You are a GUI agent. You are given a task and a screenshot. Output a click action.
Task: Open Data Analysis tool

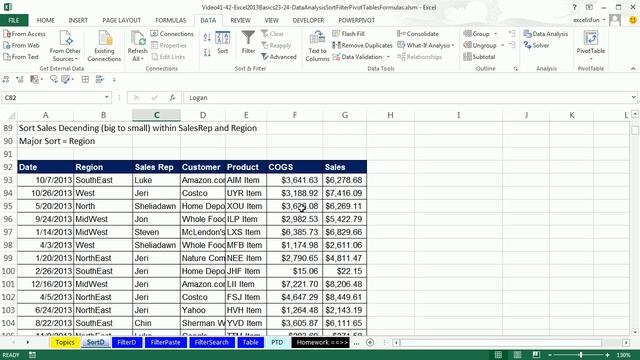click(546, 34)
